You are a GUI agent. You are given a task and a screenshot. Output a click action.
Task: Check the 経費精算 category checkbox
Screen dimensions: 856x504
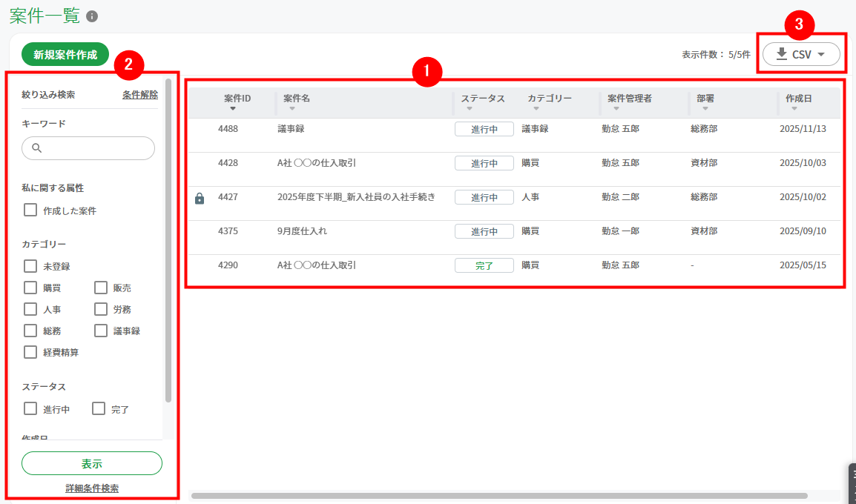coord(30,352)
